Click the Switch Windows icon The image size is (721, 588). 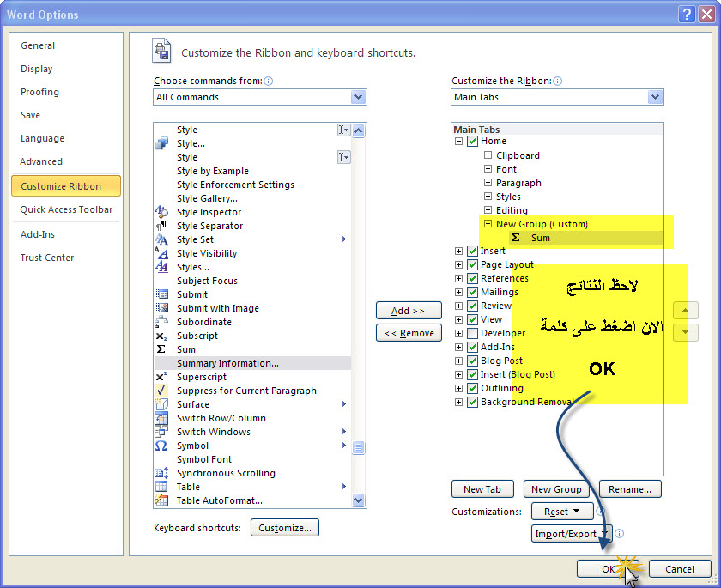pyautogui.click(x=161, y=432)
